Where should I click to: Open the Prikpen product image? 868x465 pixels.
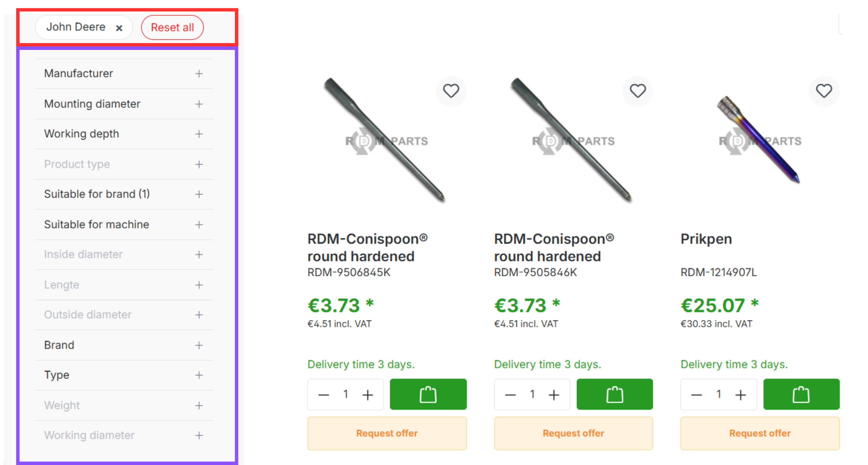759,140
